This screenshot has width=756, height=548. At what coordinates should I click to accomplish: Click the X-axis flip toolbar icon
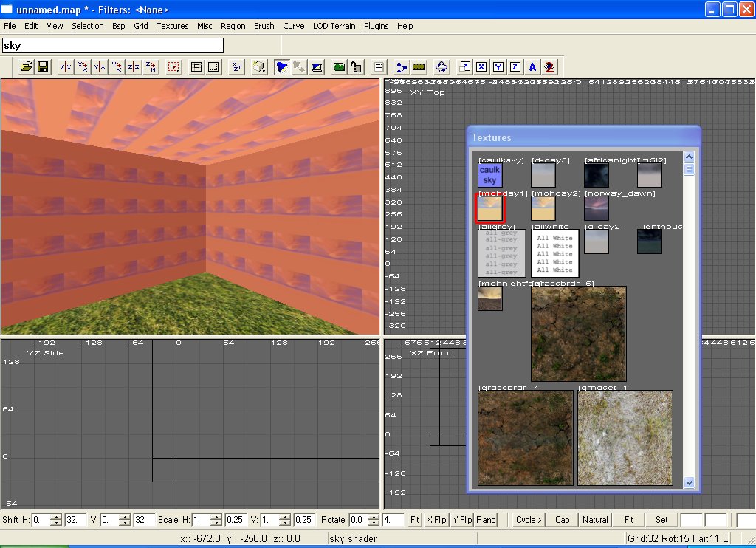pos(66,67)
